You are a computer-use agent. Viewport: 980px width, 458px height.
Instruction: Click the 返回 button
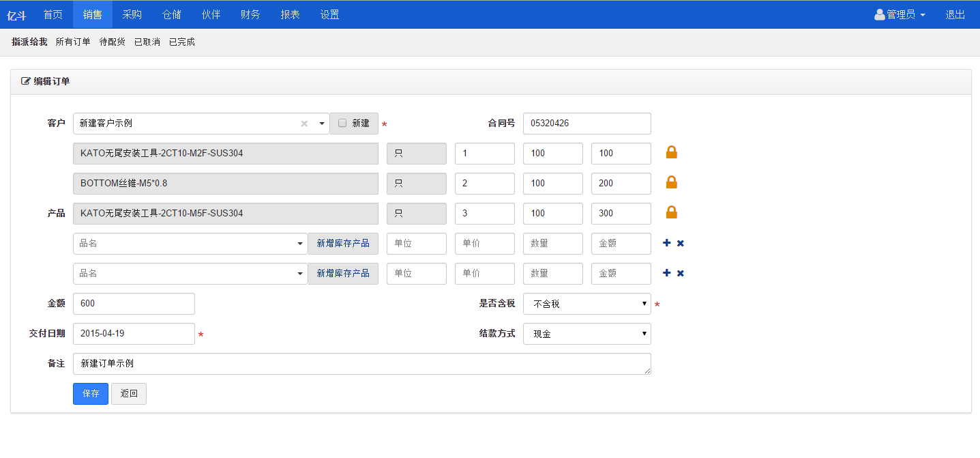tap(129, 394)
